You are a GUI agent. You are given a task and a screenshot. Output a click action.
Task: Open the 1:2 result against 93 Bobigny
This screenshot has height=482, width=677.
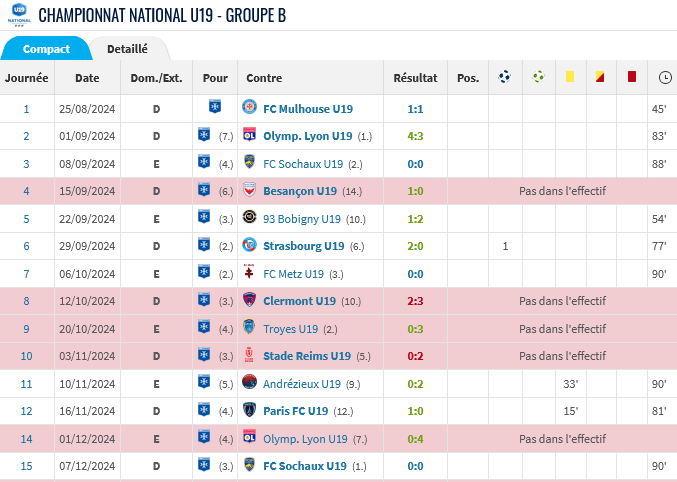415,219
